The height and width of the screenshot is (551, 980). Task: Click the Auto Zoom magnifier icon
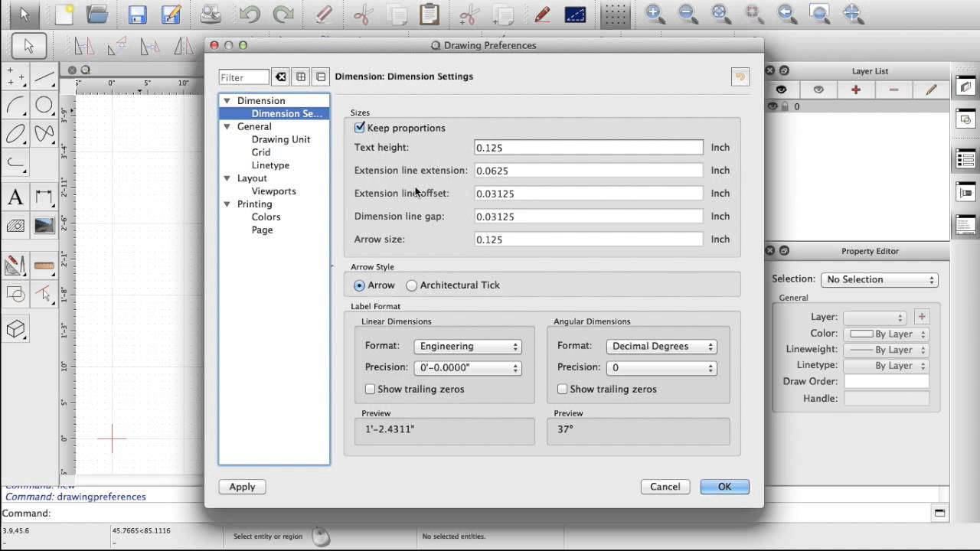click(x=720, y=13)
